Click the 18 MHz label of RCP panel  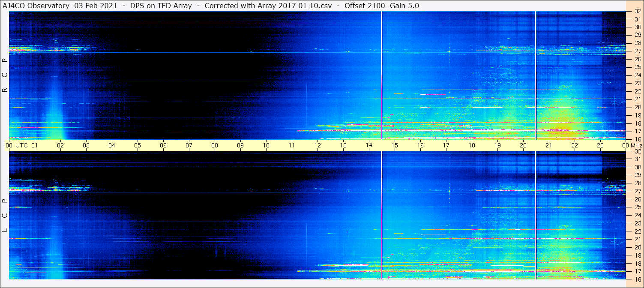tap(637, 123)
